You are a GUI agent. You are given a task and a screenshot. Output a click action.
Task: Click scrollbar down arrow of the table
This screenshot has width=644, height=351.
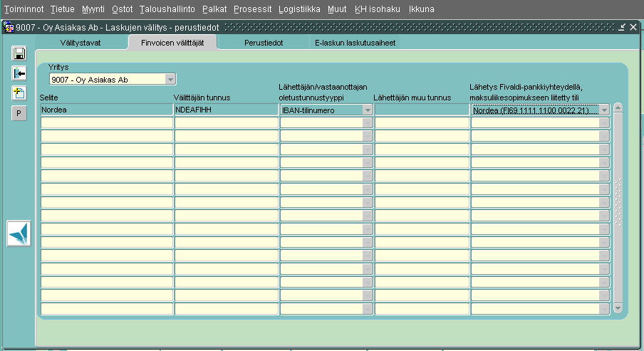click(x=618, y=308)
